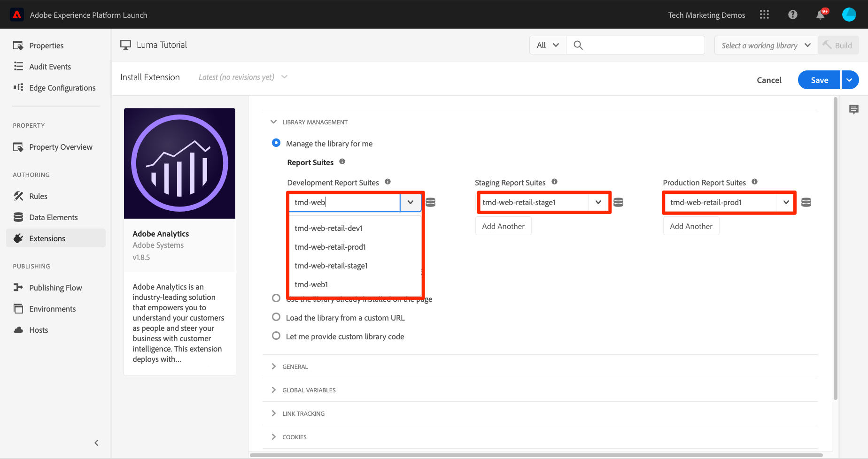Navigate to Property Overview
The image size is (868, 459).
point(61,147)
